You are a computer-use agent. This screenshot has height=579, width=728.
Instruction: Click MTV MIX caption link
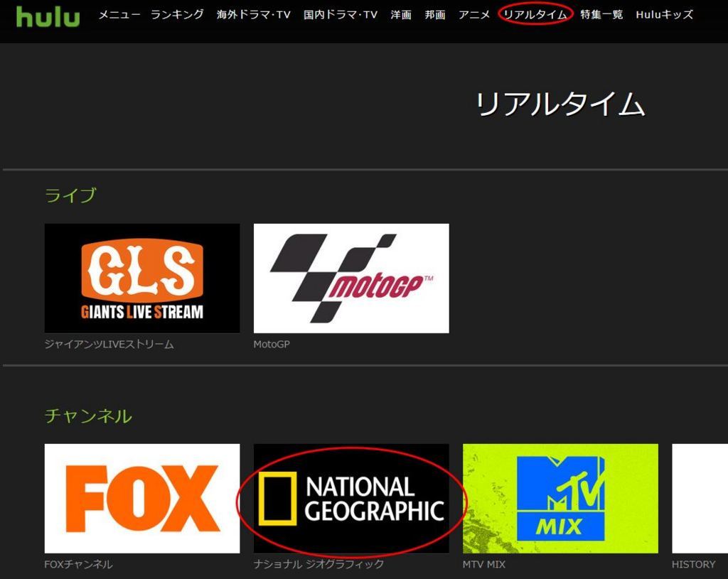coord(483,564)
